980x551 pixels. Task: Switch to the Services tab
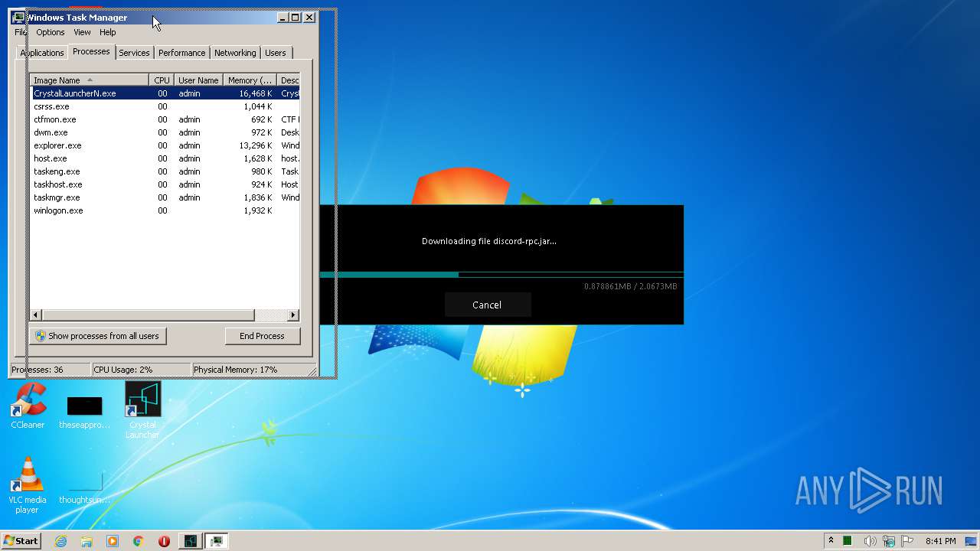[134, 53]
